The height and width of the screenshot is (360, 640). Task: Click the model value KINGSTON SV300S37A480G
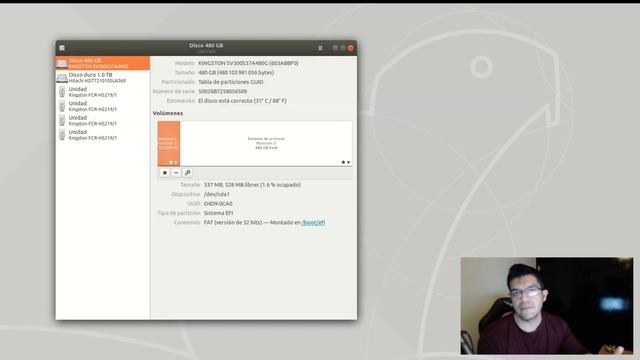(x=248, y=63)
